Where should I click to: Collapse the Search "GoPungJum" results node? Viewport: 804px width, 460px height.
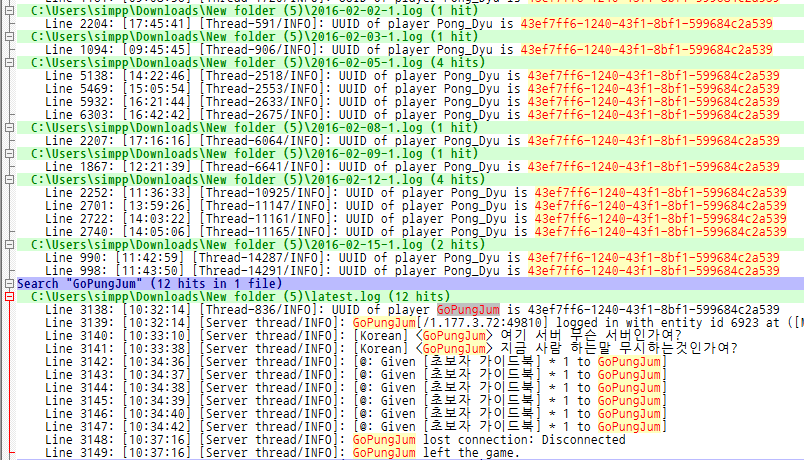(x=9, y=284)
